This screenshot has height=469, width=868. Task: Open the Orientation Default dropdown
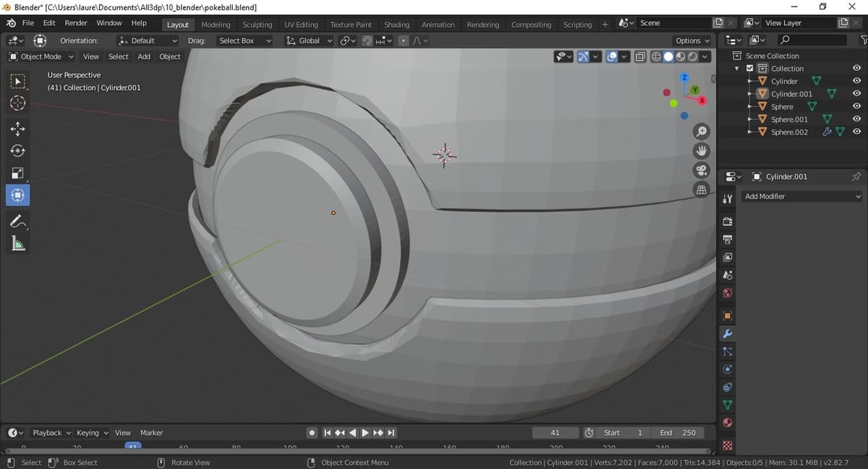(x=148, y=41)
